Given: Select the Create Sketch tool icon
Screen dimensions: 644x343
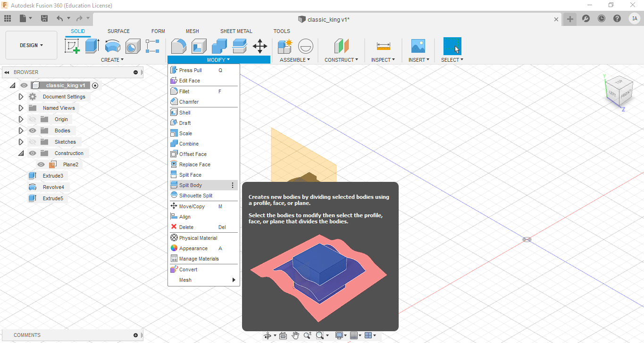Looking at the screenshot, I should (x=72, y=46).
